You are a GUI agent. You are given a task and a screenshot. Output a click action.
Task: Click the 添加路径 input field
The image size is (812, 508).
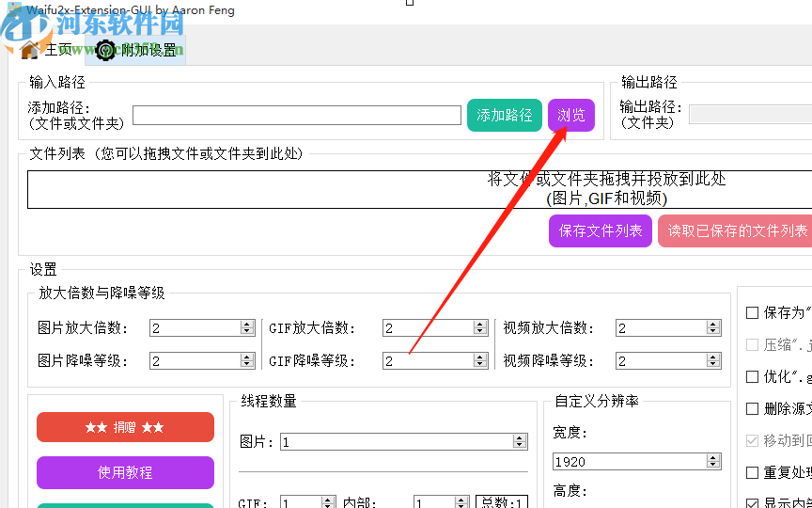pyautogui.click(x=297, y=115)
